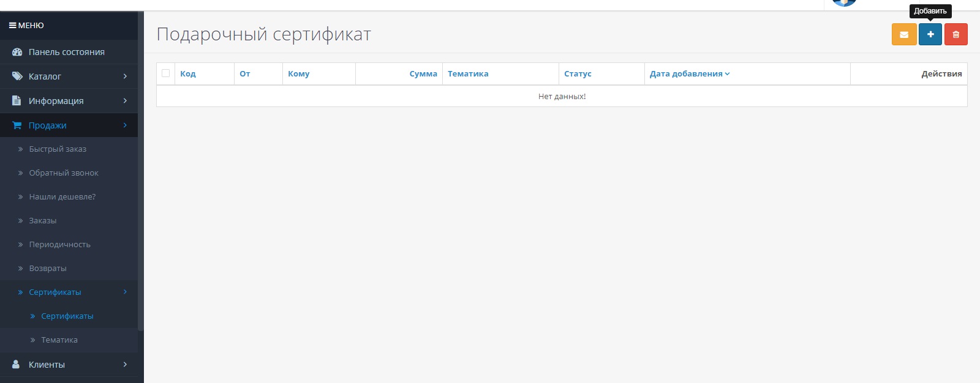The width and height of the screenshot is (980, 383).
Task: Click the shopping cart icon next to Продажи
Action: click(17, 125)
